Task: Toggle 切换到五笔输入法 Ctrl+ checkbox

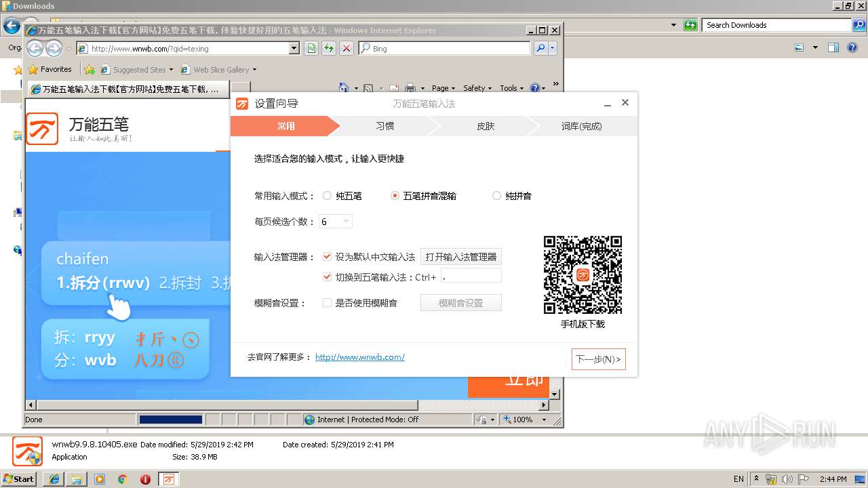Action: click(327, 277)
